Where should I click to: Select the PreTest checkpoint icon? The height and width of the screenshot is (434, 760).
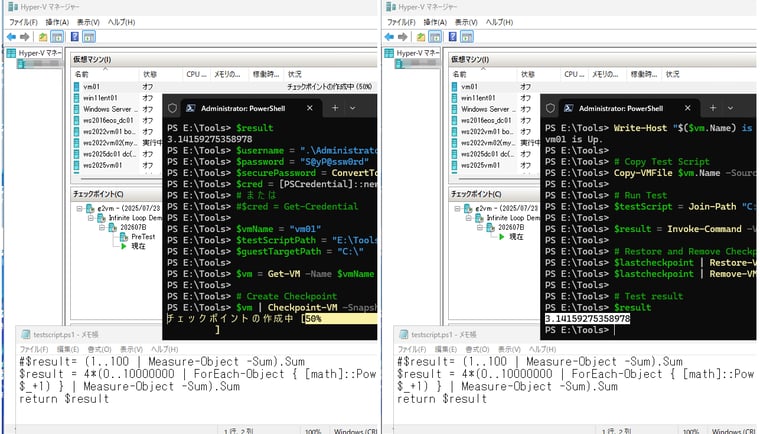124,237
